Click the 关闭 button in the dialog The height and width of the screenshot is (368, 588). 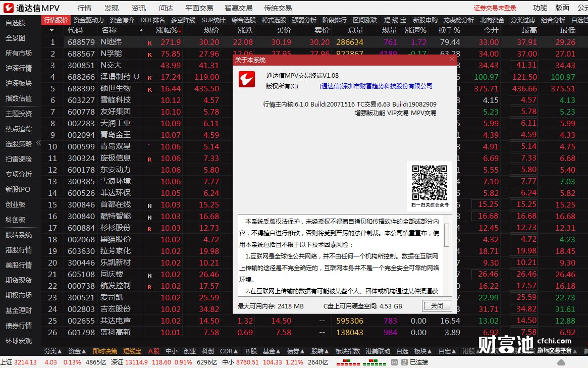point(437,306)
